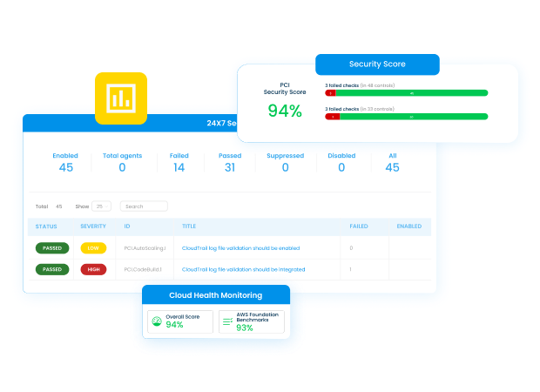Click the PASSED badge in the AutoScaling row
The image size is (540, 392).
(x=52, y=248)
